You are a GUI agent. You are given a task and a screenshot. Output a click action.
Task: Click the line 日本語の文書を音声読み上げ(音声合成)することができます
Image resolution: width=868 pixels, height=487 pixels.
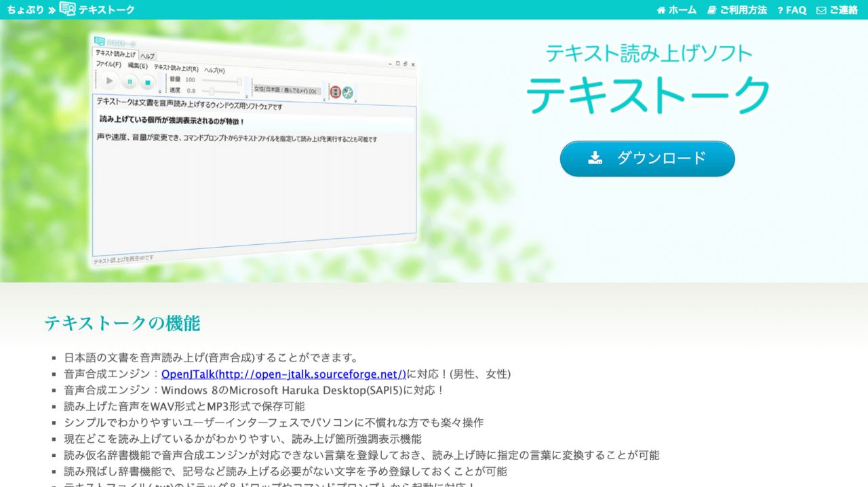(211, 357)
